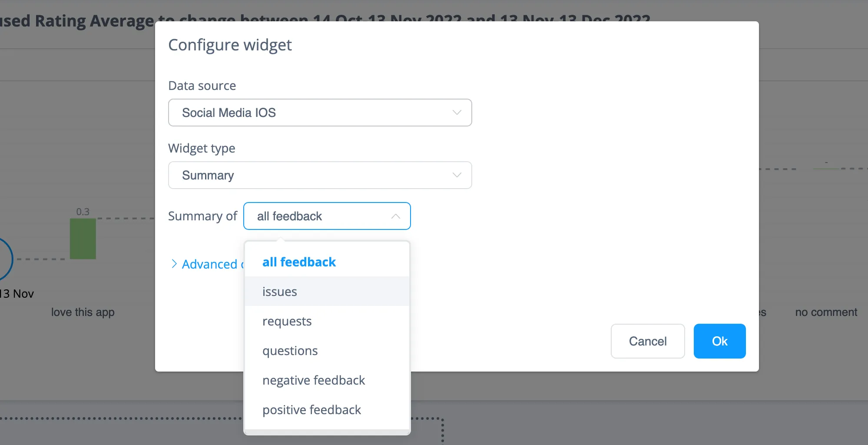This screenshot has height=445, width=868.
Task: Select negative feedback summary
Action: pyautogui.click(x=313, y=380)
